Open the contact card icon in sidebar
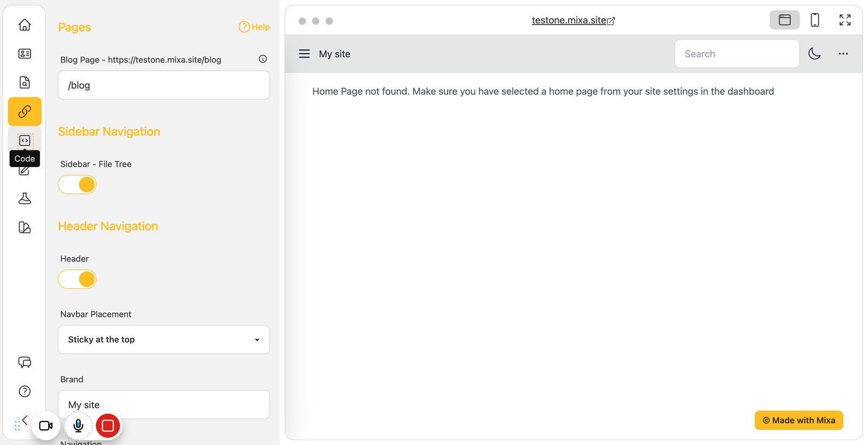The width and height of the screenshot is (868, 445). (x=24, y=54)
